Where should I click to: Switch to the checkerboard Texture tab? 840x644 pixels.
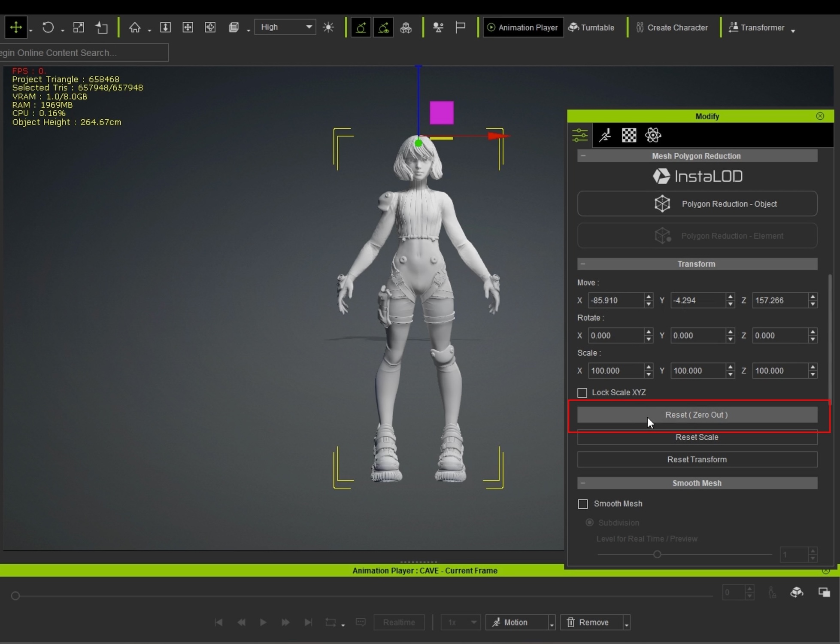coord(629,135)
